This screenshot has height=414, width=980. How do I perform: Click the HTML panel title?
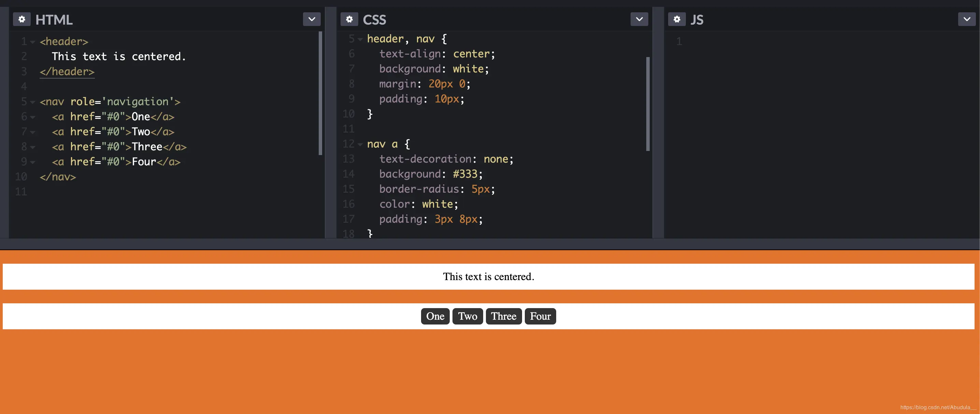[x=54, y=20]
